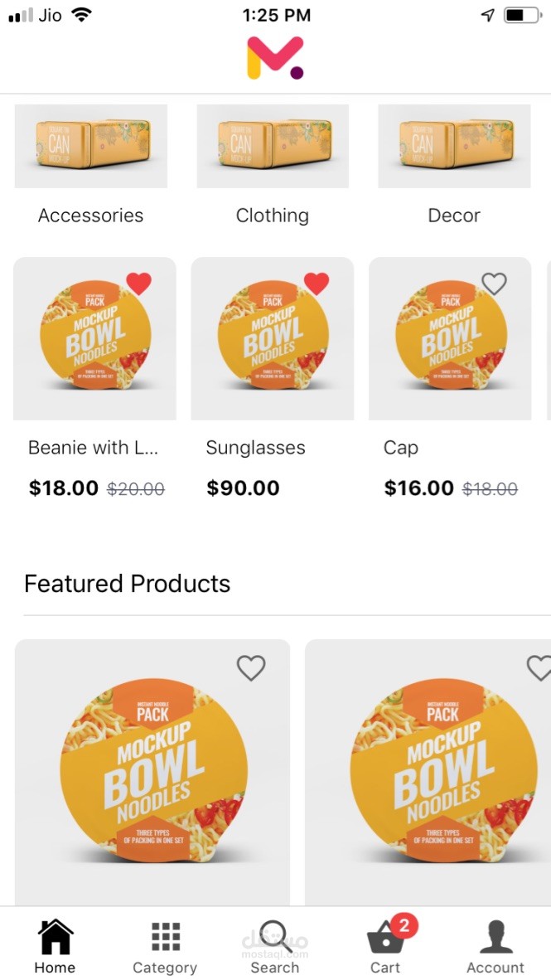The image size is (551, 980).
Task: Open the Clothing category image
Action: coord(273,146)
